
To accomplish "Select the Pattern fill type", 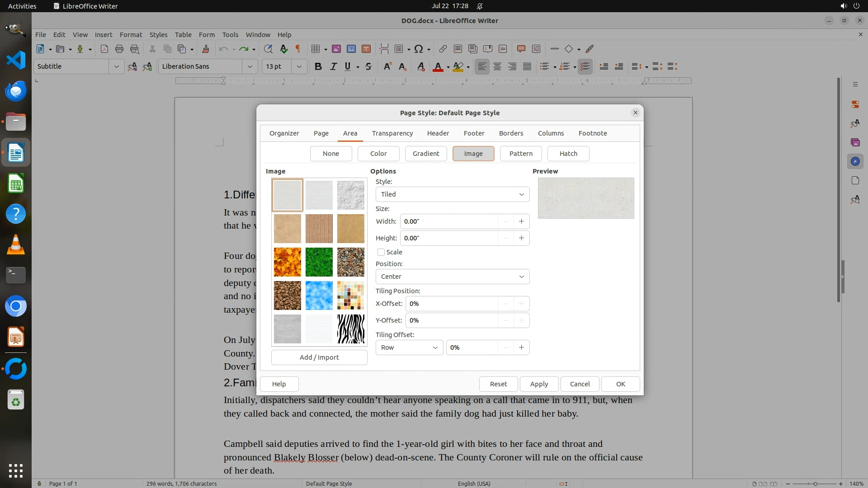I will pyautogui.click(x=521, y=154).
